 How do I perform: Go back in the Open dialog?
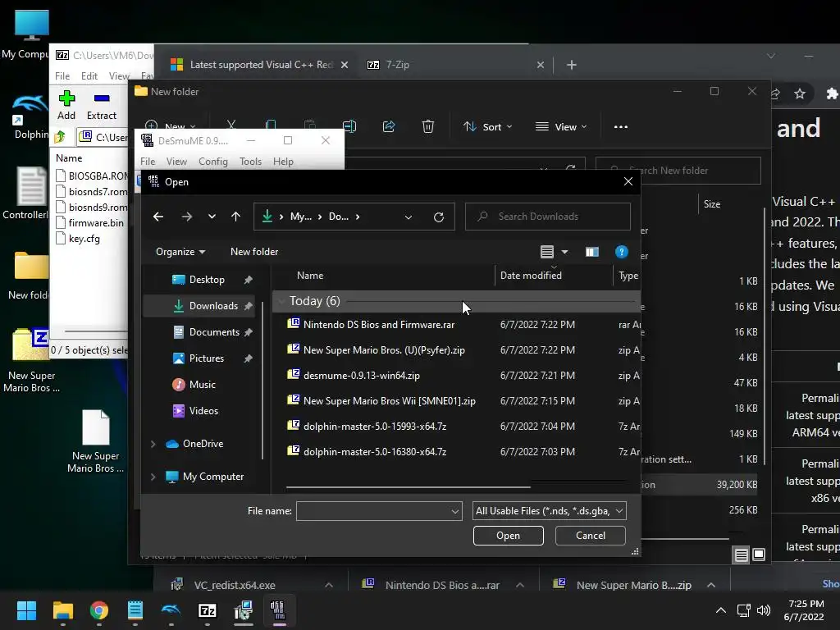(158, 217)
